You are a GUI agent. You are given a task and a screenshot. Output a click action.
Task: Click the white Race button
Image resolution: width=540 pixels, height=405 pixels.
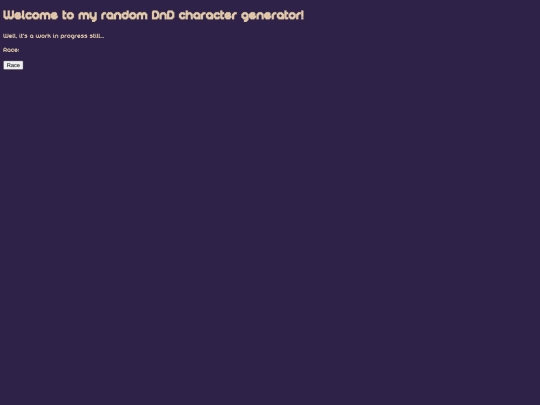point(13,65)
